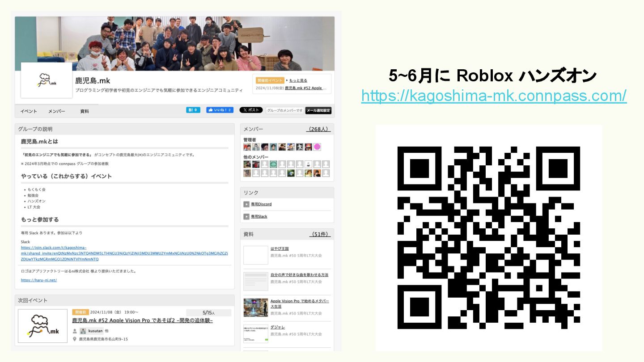Viewport: 644px width, 362px height.
Task: Click the 鹿児島県鹿児島市名山町9-15 address
Action: (x=103, y=339)
